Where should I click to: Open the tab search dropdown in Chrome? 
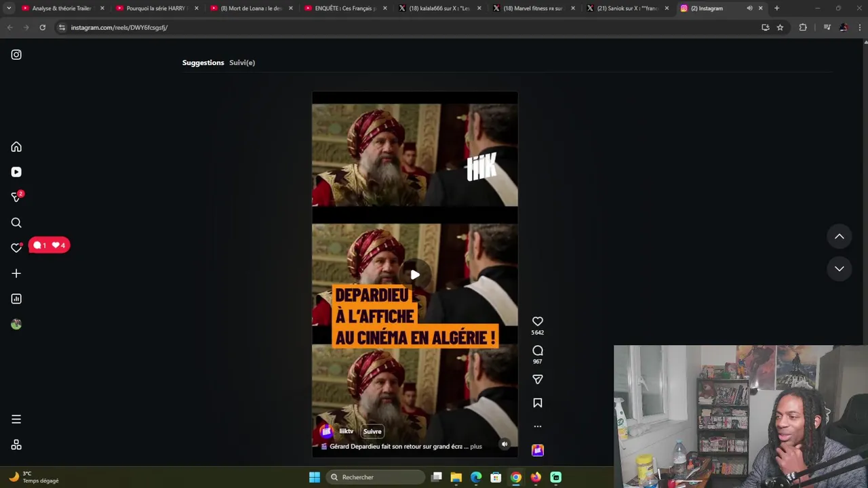9,8
